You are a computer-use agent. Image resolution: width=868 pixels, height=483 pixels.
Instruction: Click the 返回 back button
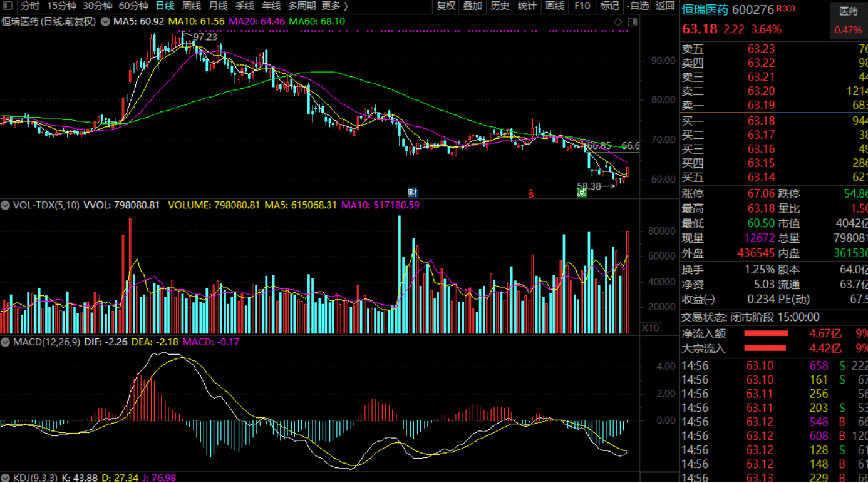click(665, 6)
